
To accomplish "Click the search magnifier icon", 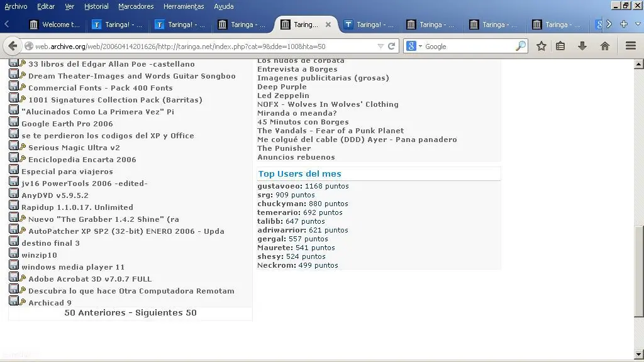I will click(520, 46).
